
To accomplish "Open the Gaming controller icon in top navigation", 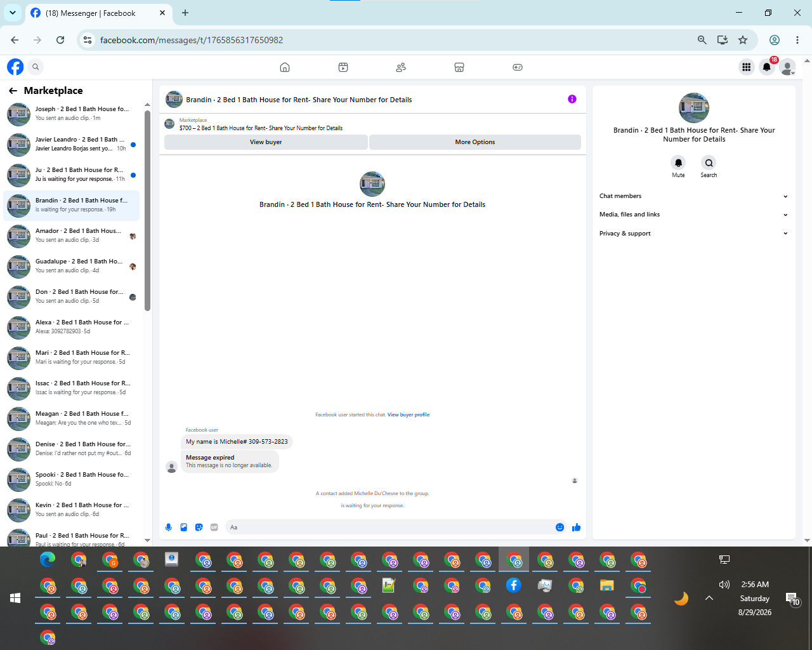I will 518,67.
